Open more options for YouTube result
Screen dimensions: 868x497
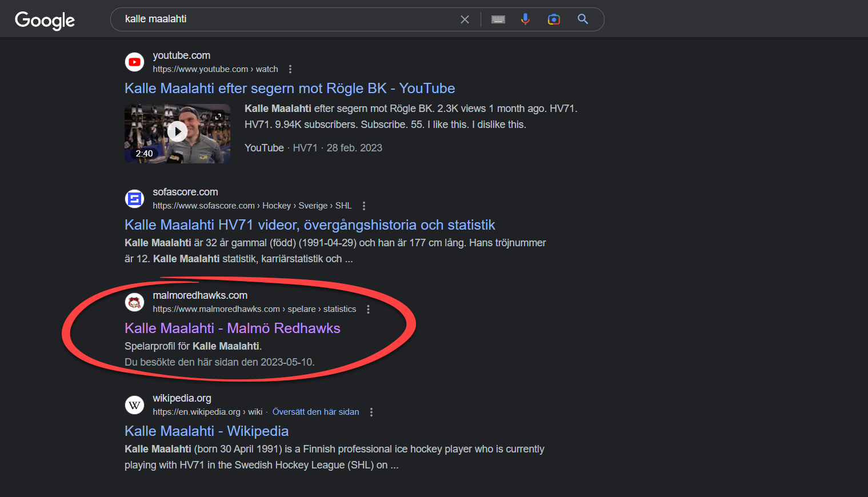coord(290,69)
